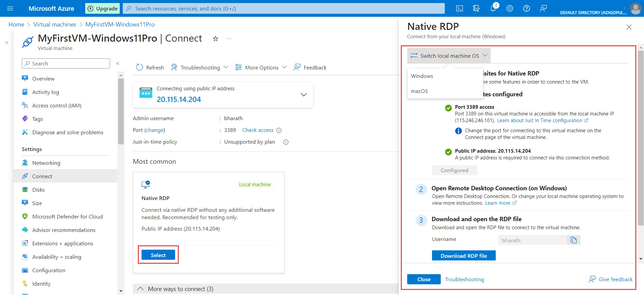Go to Virtual machines breadcrumb
The image size is (644, 295).
(x=55, y=24)
